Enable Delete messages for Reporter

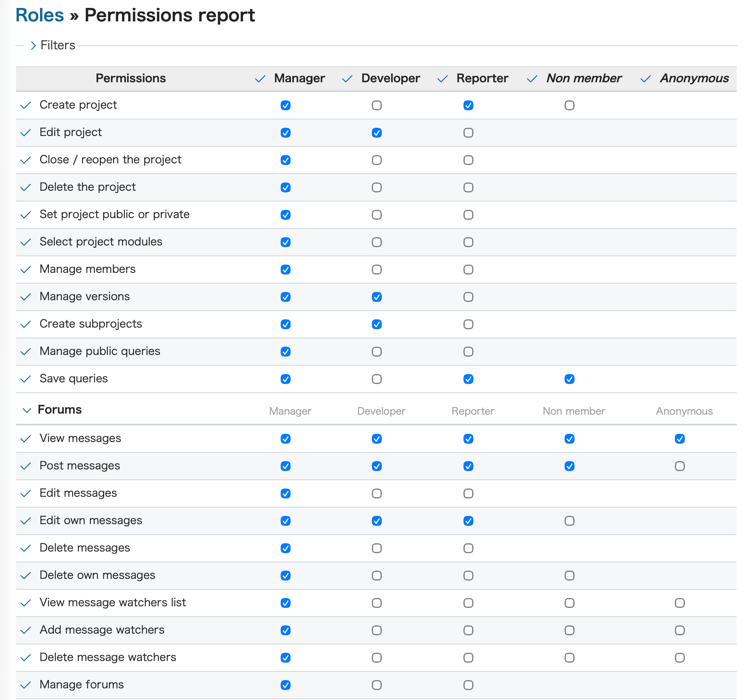(x=468, y=548)
